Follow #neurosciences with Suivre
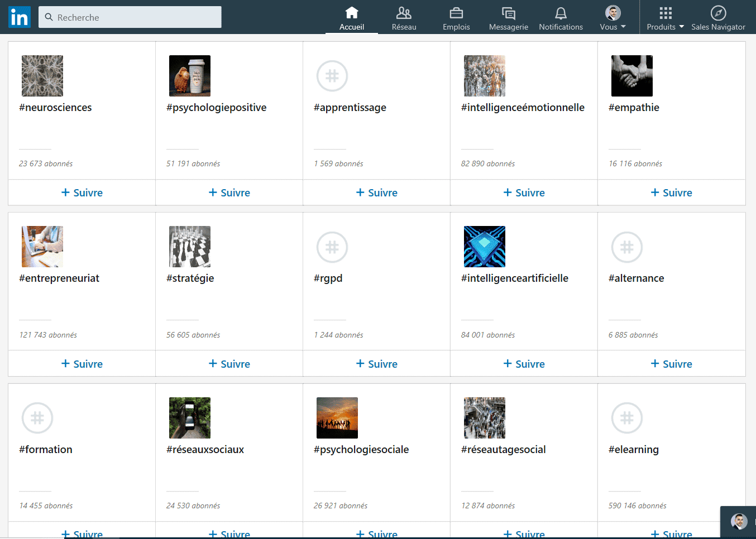 tap(82, 192)
